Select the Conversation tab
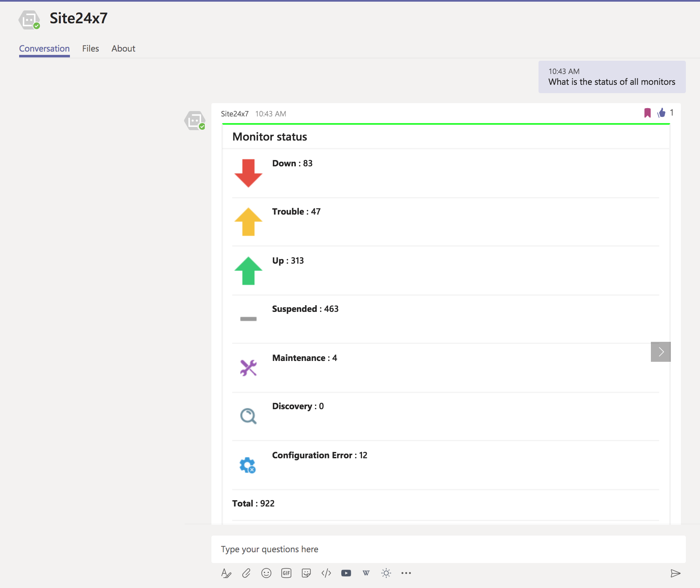 click(45, 49)
